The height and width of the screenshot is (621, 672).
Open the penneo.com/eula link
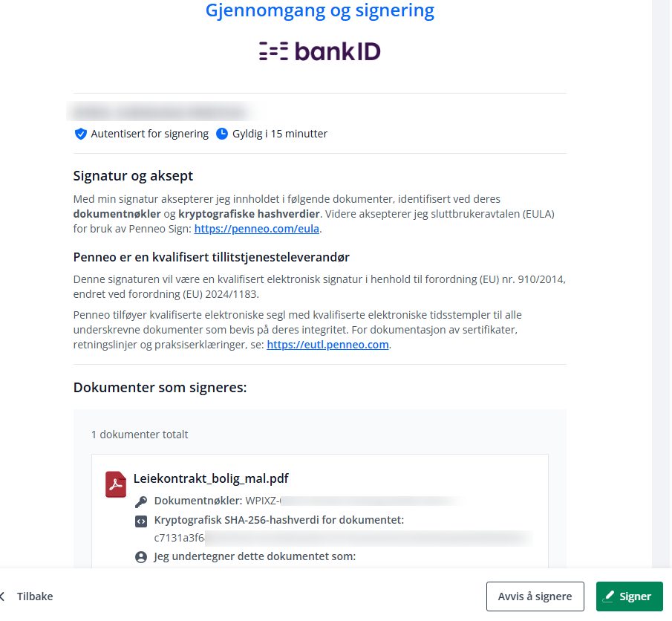pyautogui.click(x=257, y=229)
